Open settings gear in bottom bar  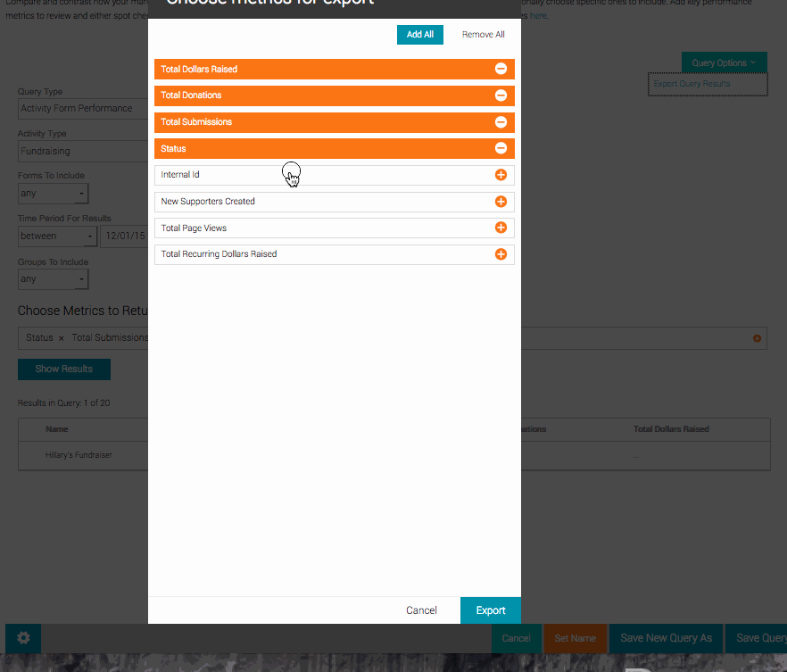23,638
